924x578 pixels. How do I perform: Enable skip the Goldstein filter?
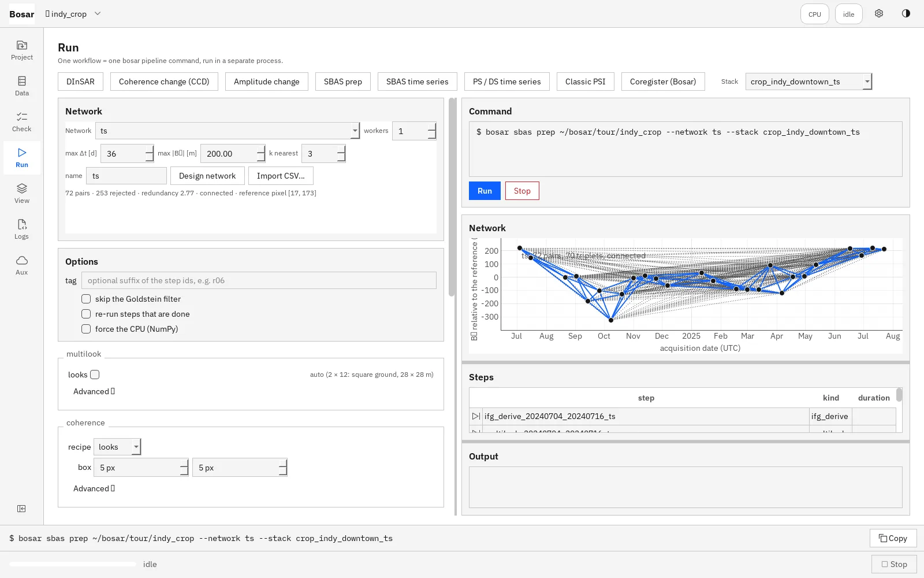click(x=86, y=299)
